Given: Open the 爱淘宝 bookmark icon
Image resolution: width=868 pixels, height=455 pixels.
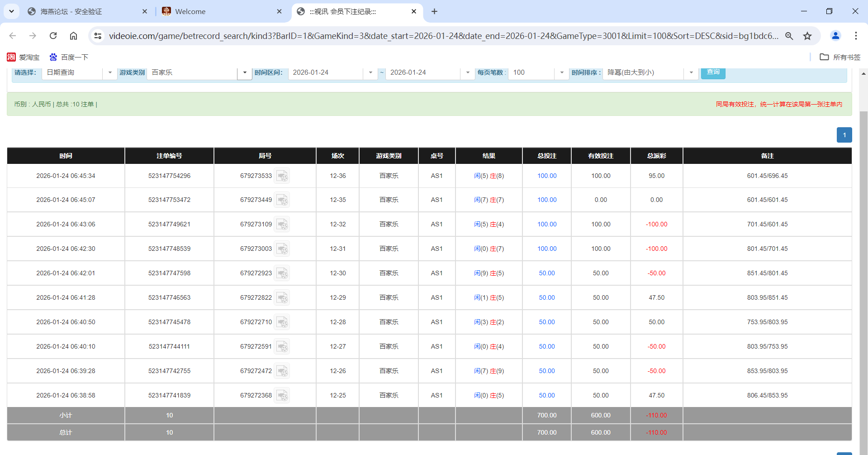Looking at the screenshot, I should tap(12, 57).
